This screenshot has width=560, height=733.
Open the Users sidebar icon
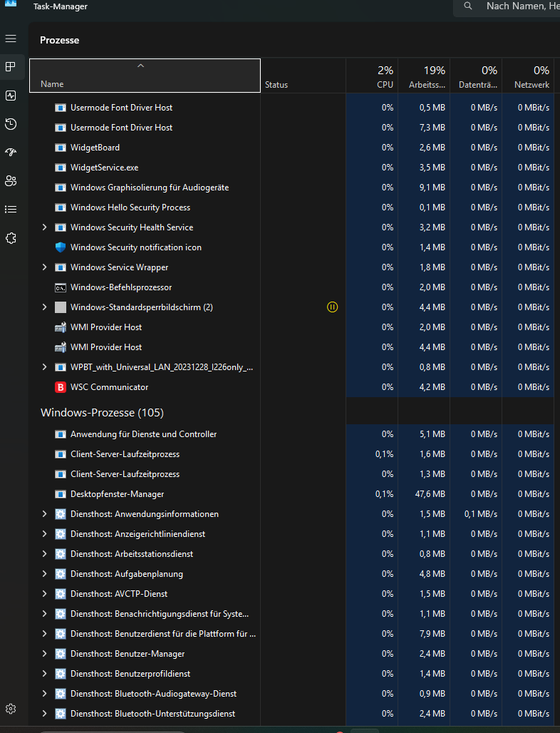[x=11, y=181]
